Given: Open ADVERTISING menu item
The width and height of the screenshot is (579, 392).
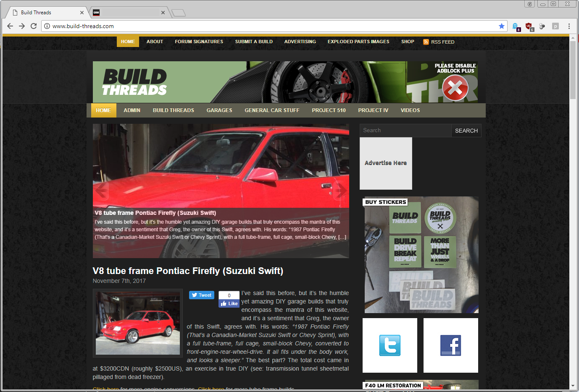Looking at the screenshot, I should point(300,42).
